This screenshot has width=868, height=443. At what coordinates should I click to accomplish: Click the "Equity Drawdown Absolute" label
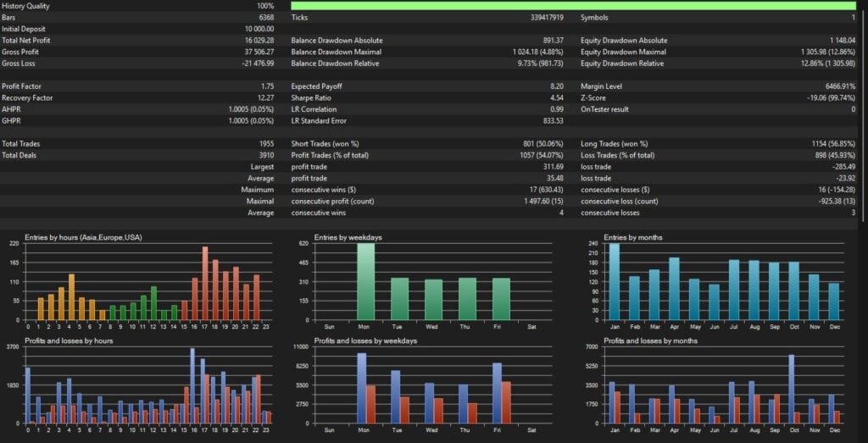coord(624,41)
